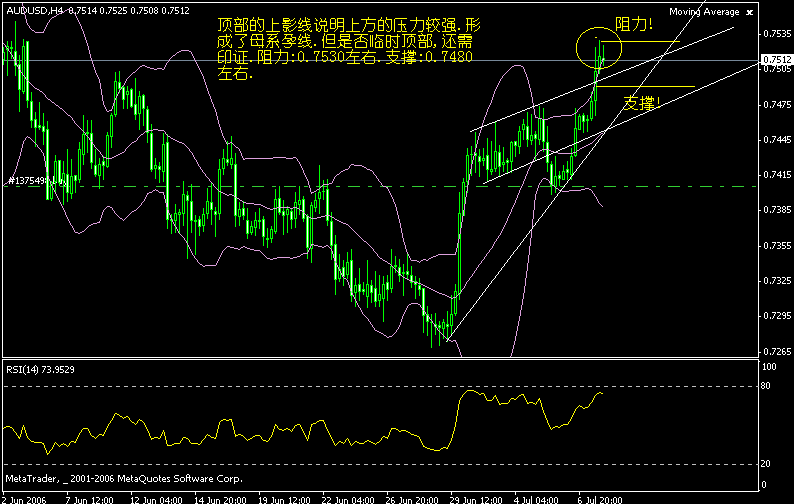Screen dimensions: 794x504
Task: Click the 0.7415 price scale label
Action: [777, 175]
